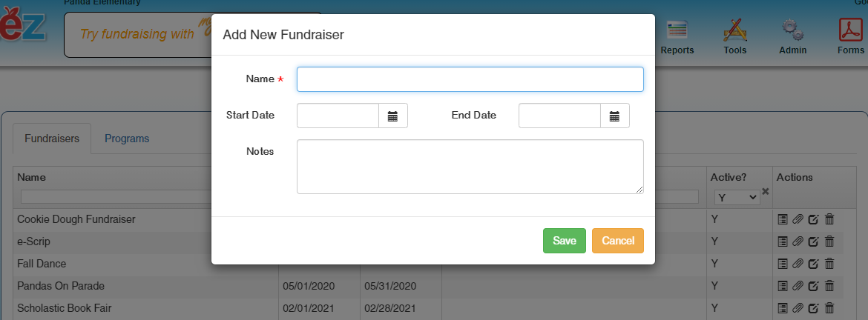
Task: Expand the Active? filter dropdown
Action: pos(737,197)
